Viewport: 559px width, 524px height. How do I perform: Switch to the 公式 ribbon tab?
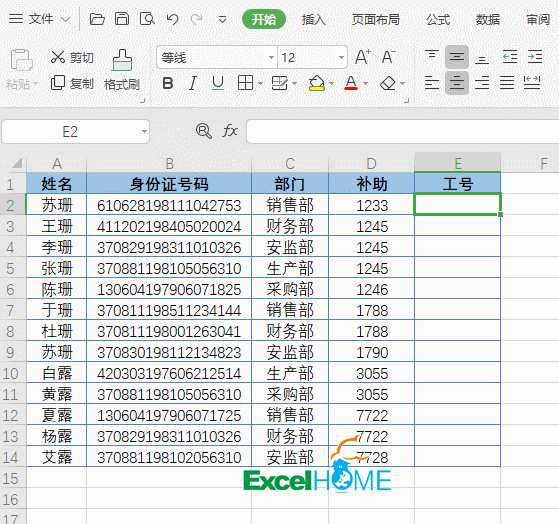(438, 19)
